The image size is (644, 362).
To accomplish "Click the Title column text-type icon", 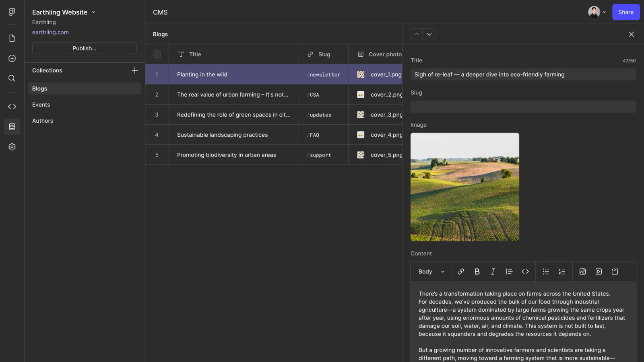I will pyautogui.click(x=181, y=54).
